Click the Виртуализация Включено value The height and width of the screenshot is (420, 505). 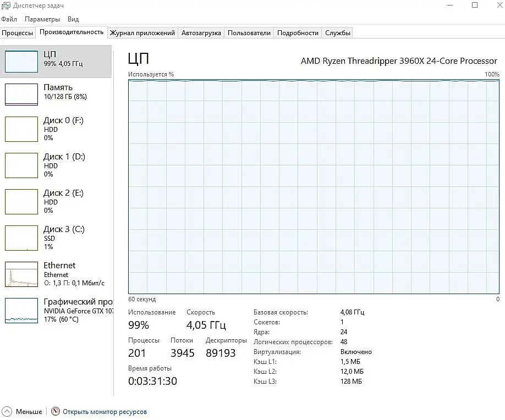point(356,352)
